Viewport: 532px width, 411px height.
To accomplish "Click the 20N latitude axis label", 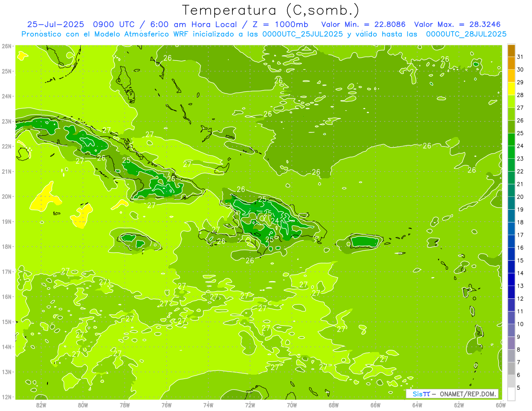I will tap(7, 196).
